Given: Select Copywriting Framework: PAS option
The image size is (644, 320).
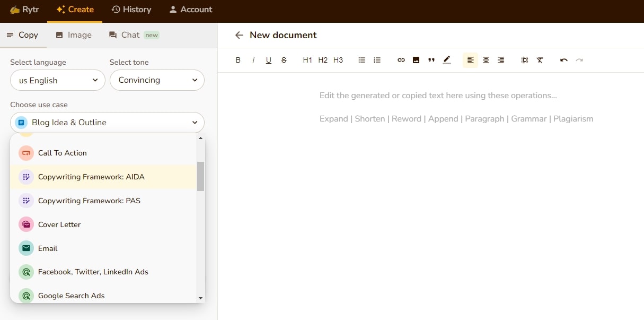Looking at the screenshot, I should [x=104, y=201].
